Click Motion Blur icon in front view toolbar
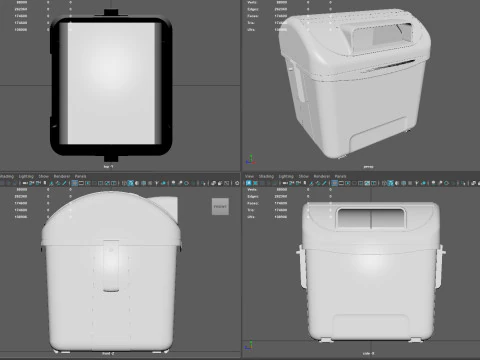Screen dimensions: 480x360 tap(180, 183)
